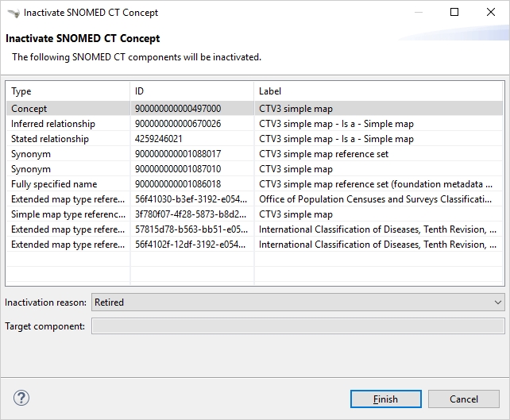Select the Fully specified name row

pos(67,184)
